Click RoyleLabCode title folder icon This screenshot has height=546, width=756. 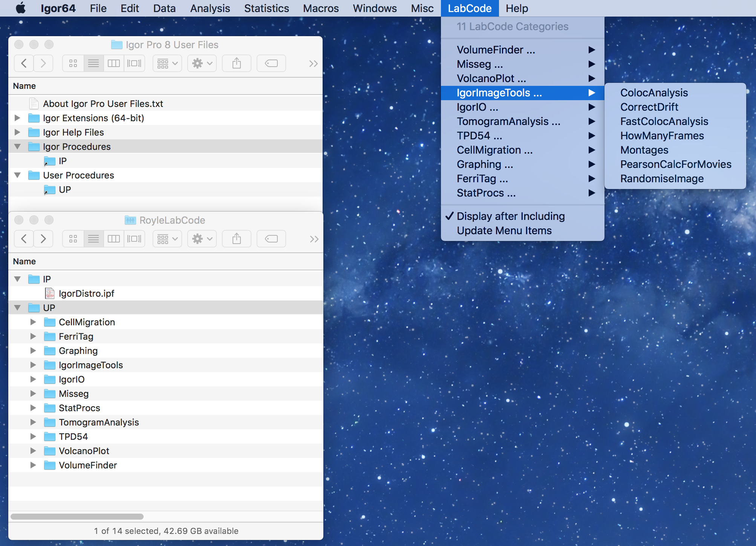tap(130, 220)
